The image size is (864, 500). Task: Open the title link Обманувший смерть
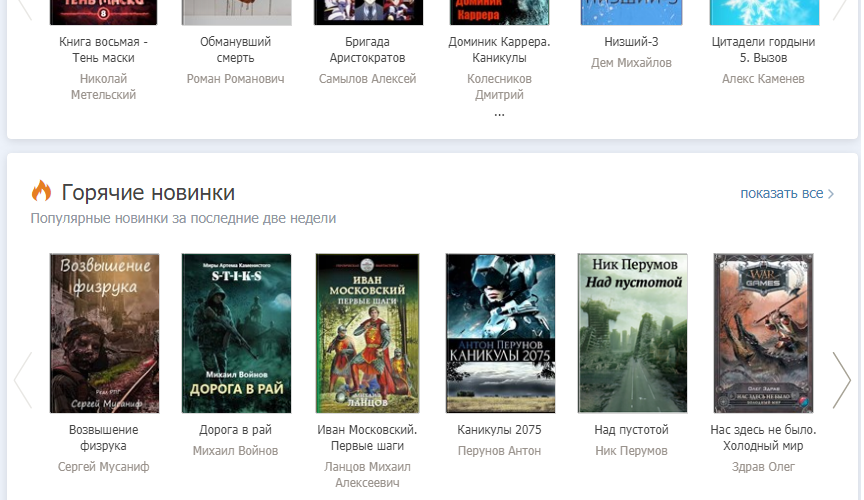click(x=236, y=50)
